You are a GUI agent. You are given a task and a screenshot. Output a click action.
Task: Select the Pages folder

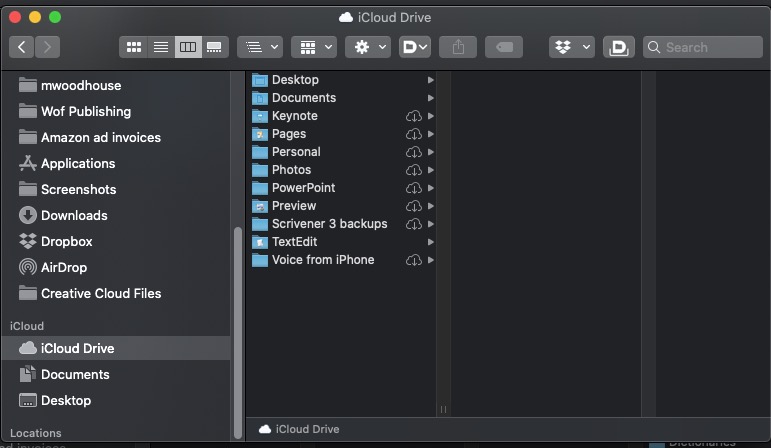click(342, 134)
